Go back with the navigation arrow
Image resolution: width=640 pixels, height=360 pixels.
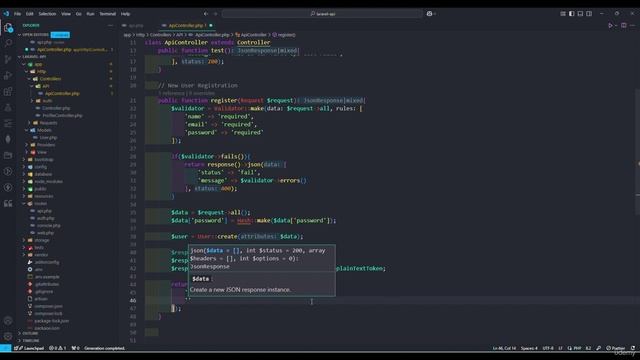click(206, 13)
